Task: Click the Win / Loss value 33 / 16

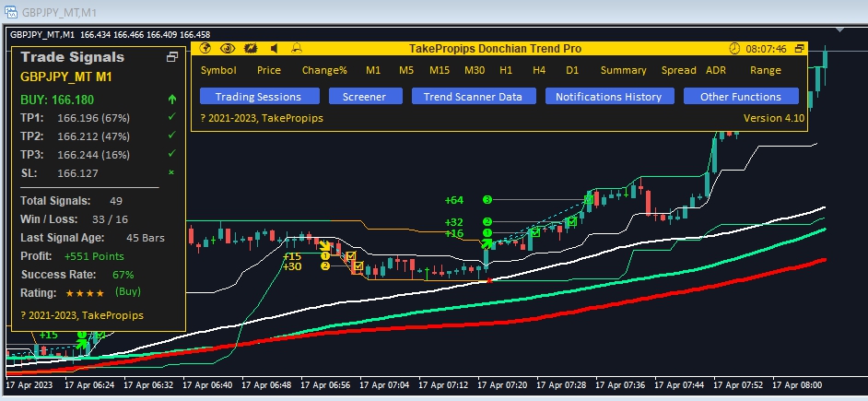Action: pos(110,219)
